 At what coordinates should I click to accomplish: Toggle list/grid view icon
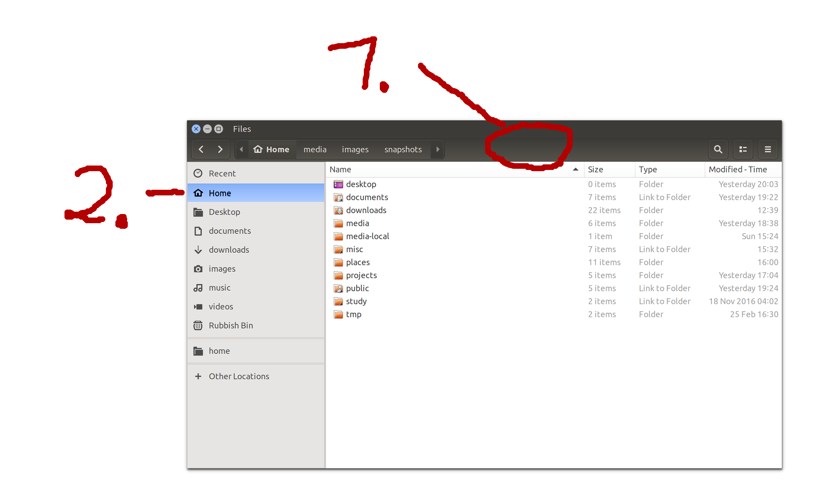click(742, 149)
